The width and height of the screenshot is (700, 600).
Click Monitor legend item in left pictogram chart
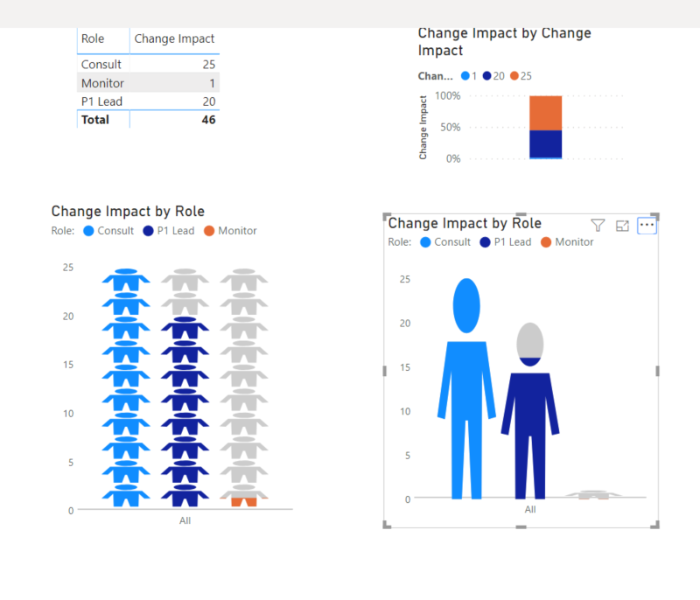click(x=230, y=231)
